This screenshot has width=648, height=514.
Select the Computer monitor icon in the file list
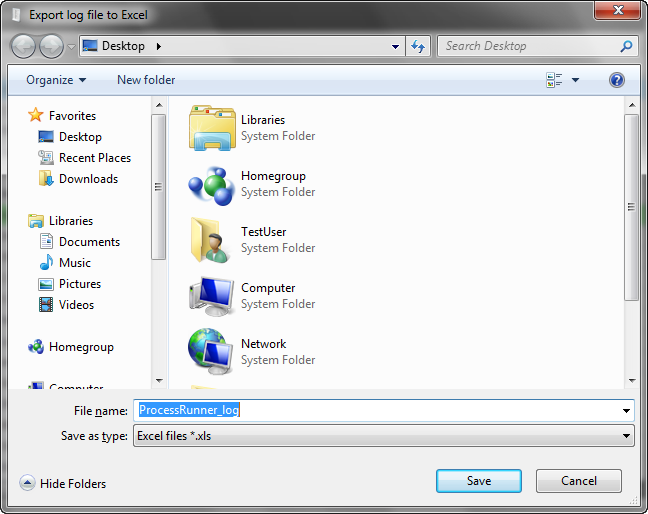tap(211, 296)
